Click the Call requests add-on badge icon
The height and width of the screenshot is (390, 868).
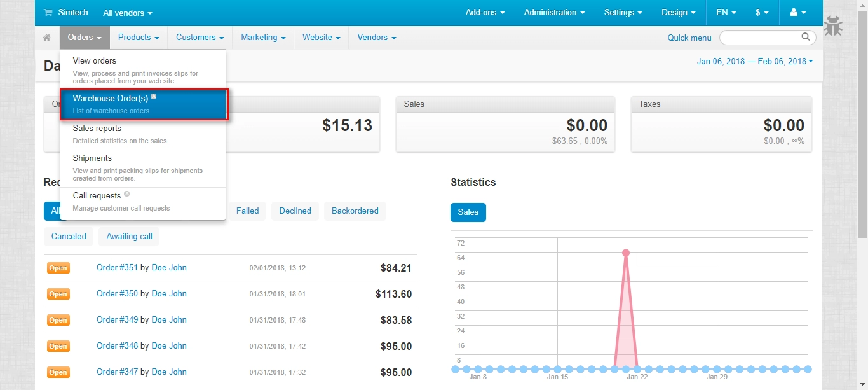(126, 194)
